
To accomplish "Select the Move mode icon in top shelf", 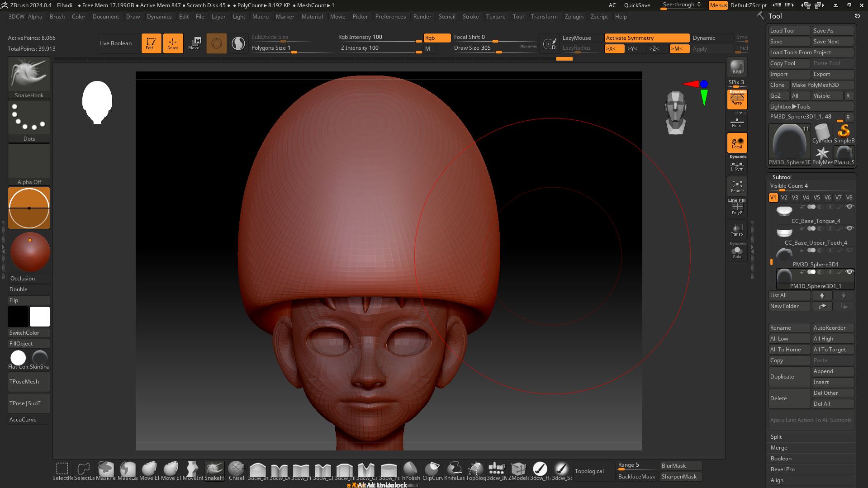I will [x=194, y=43].
